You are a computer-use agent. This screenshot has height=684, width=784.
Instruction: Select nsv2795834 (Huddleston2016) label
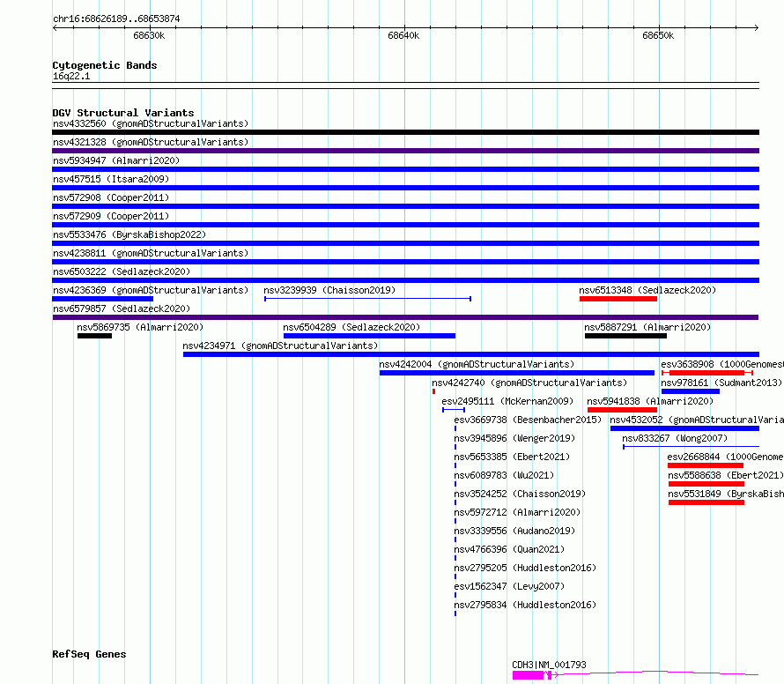[525, 605]
